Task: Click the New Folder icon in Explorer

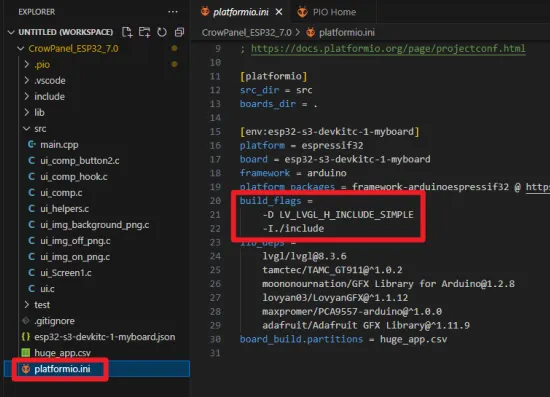Action: click(144, 32)
